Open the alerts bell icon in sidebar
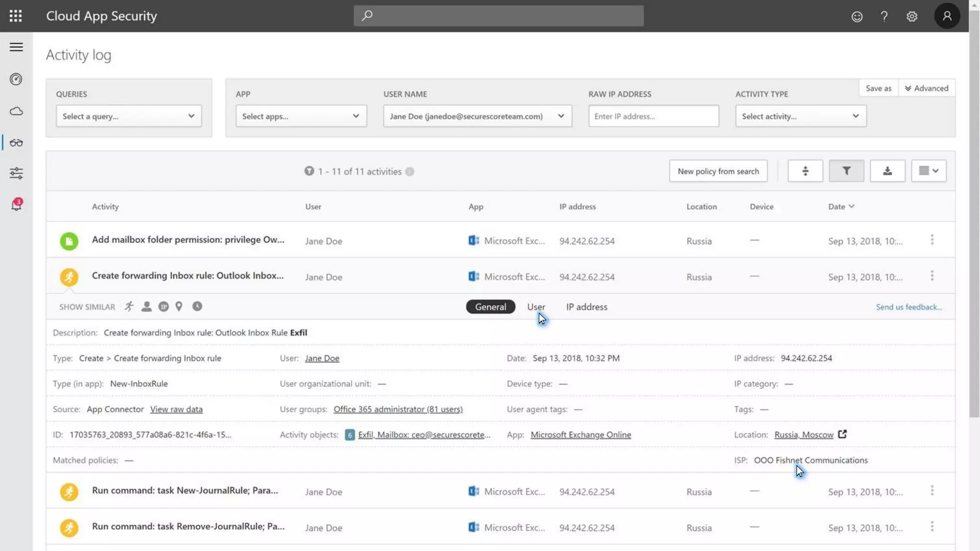The width and height of the screenshot is (980, 551). tap(16, 205)
